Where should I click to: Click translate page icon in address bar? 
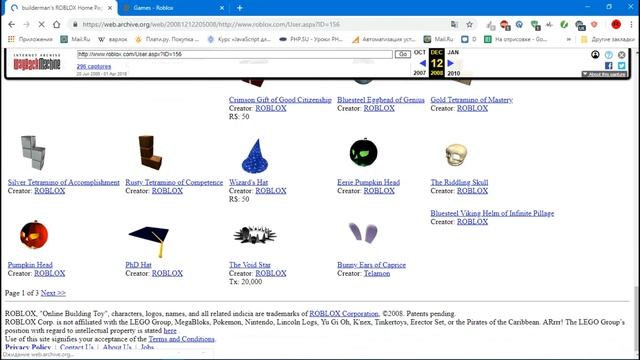(454, 24)
